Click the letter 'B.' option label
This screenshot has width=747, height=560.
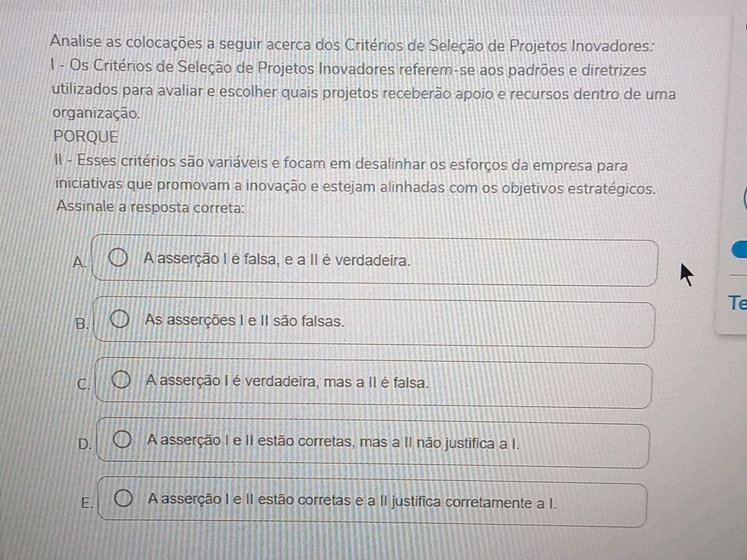[x=81, y=324]
